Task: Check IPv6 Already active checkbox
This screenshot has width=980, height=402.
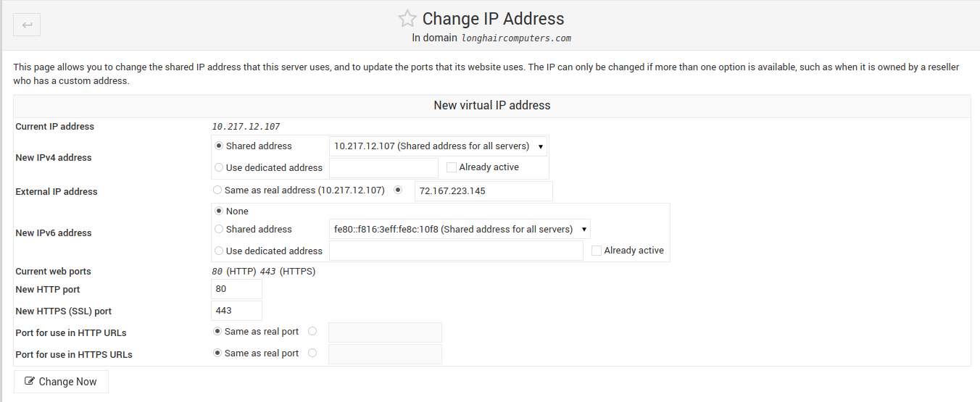Action: pos(597,251)
